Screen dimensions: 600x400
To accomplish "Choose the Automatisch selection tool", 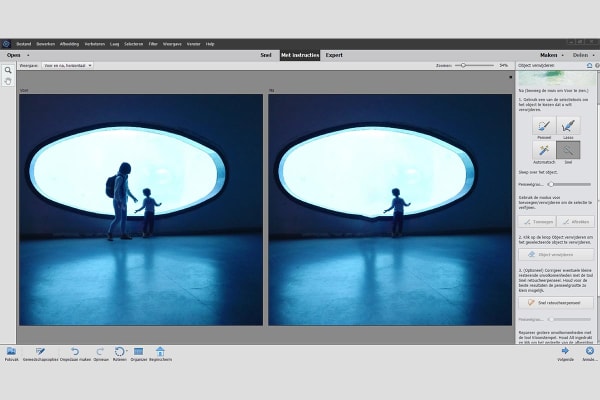I will click(x=542, y=151).
